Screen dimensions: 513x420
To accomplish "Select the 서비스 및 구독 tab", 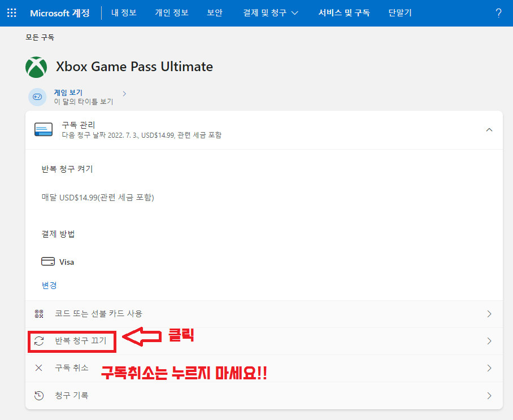I will (344, 13).
